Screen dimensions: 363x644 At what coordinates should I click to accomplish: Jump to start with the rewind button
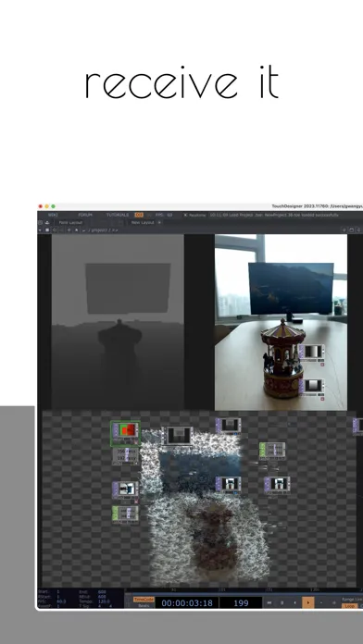tap(269, 602)
